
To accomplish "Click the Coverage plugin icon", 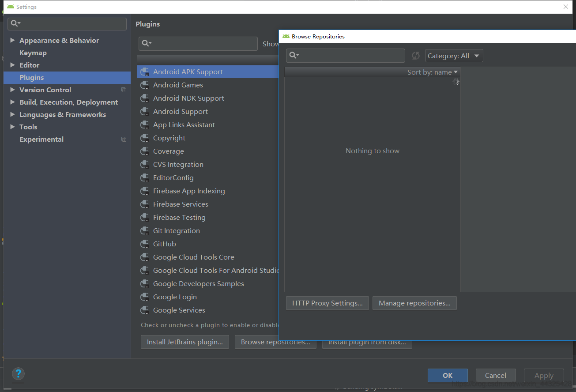I will [x=144, y=151].
